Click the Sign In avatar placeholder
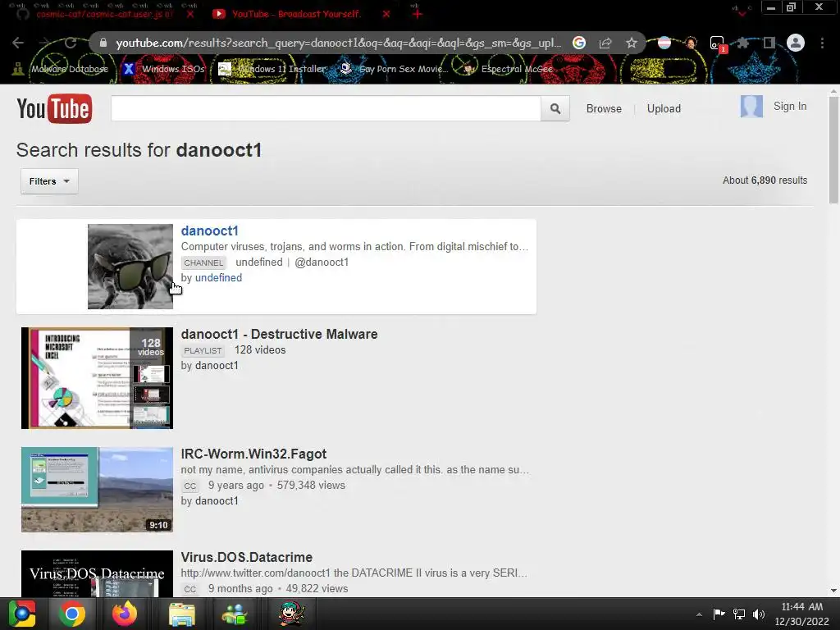Image resolution: width=840 pixels, height=630 pixels. [751, 106]
